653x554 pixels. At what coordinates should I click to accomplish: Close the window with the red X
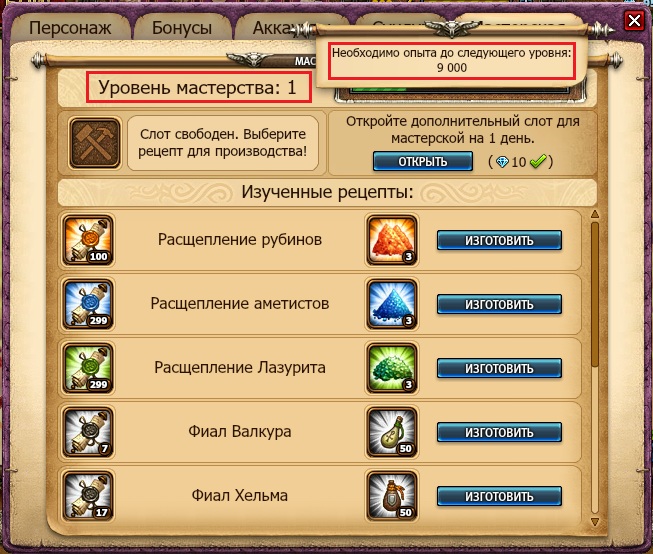pos(634,20)
